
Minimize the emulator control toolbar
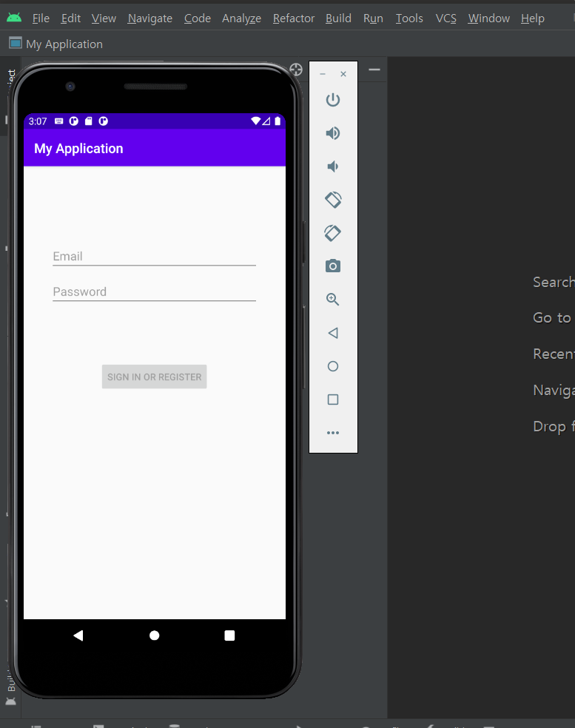point(323,74)
